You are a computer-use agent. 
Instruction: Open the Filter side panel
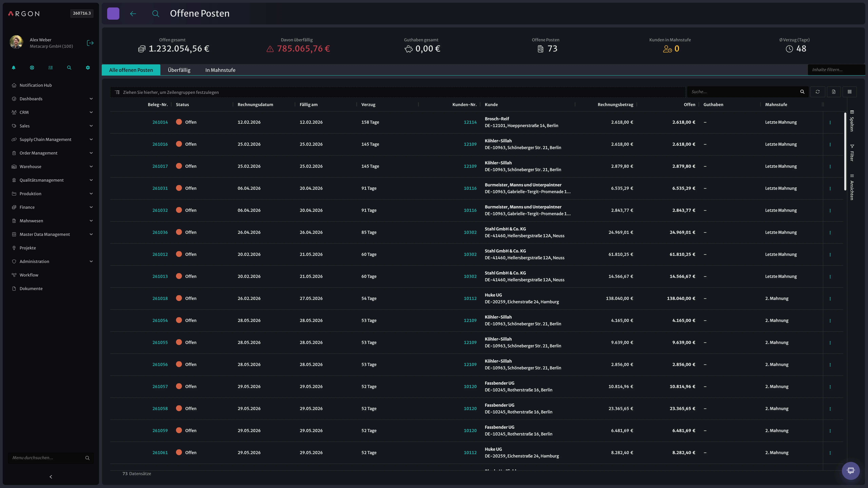pos(852,153)
